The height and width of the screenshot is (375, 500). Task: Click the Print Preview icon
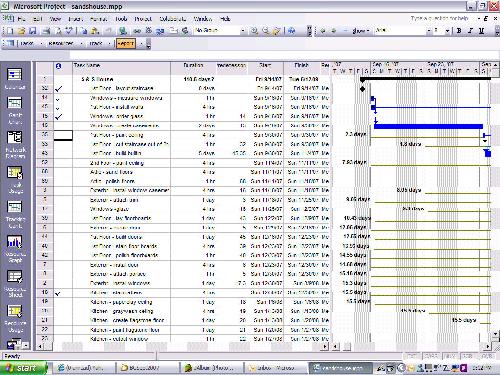coord(58,31)
